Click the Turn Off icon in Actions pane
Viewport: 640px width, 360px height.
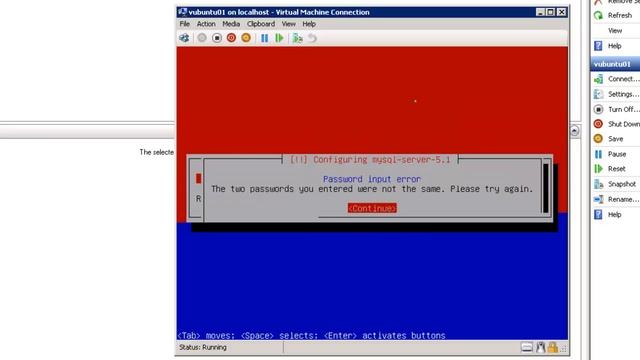coord(598,109)
